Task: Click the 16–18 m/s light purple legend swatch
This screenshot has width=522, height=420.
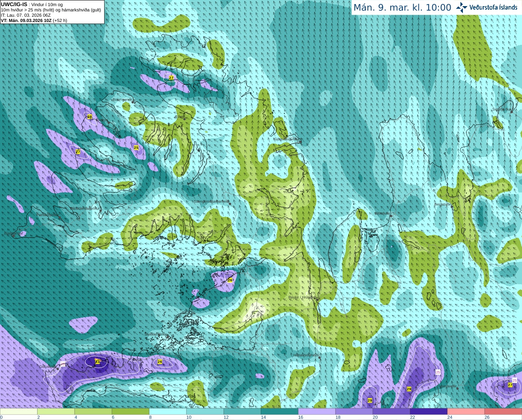Action: (x=317, y=411)
